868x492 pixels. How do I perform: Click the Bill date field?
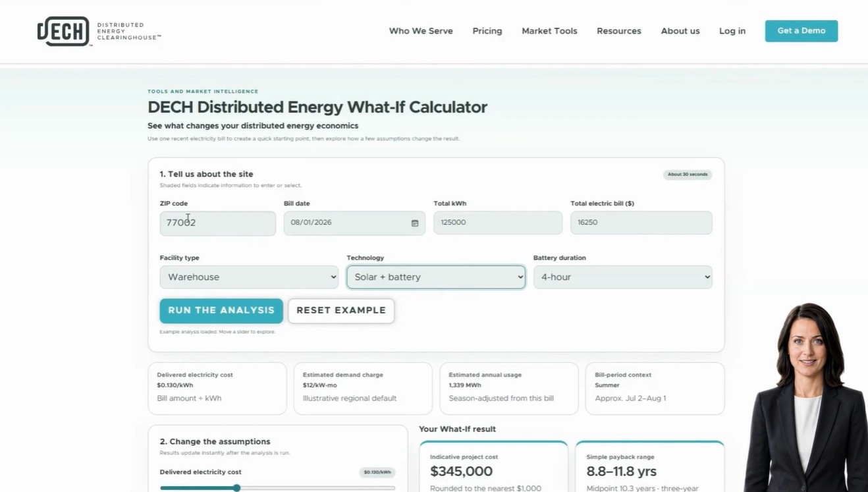(354, 223)
